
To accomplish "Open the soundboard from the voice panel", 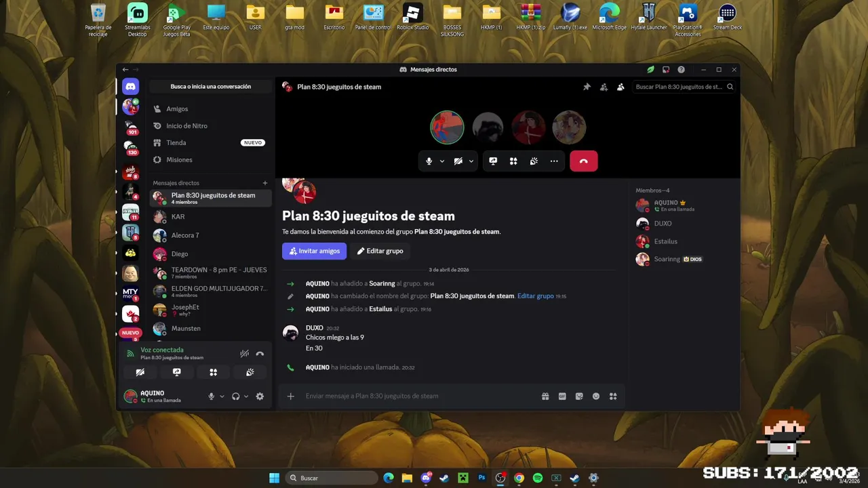I will point(250,372).
